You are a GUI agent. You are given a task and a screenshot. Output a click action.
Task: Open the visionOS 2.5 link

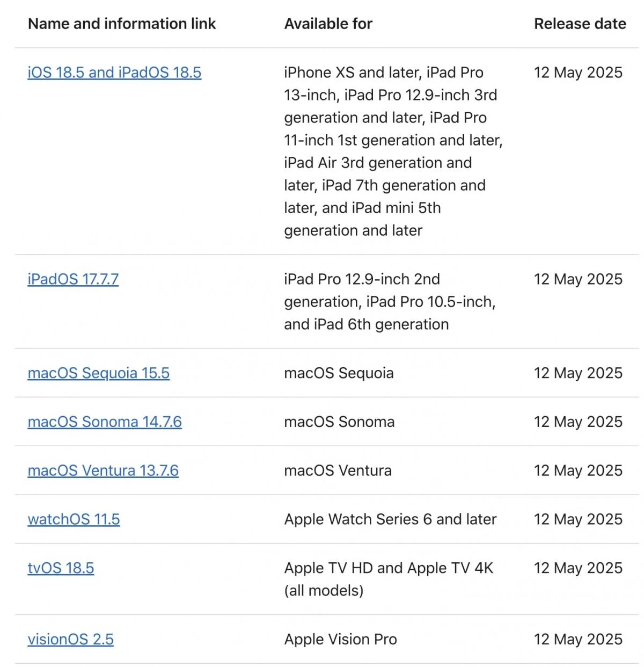coord(70,640)
